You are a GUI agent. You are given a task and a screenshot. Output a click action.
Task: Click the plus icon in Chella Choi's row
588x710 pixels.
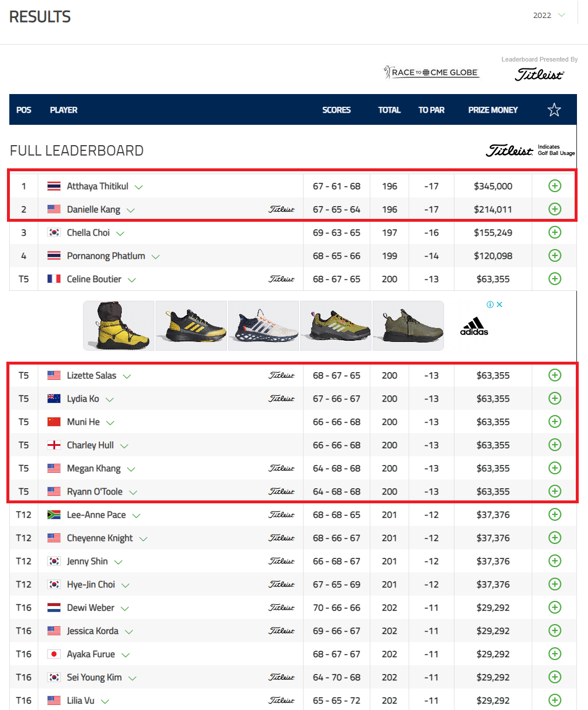pyautogui.click(x=555, y=232)
